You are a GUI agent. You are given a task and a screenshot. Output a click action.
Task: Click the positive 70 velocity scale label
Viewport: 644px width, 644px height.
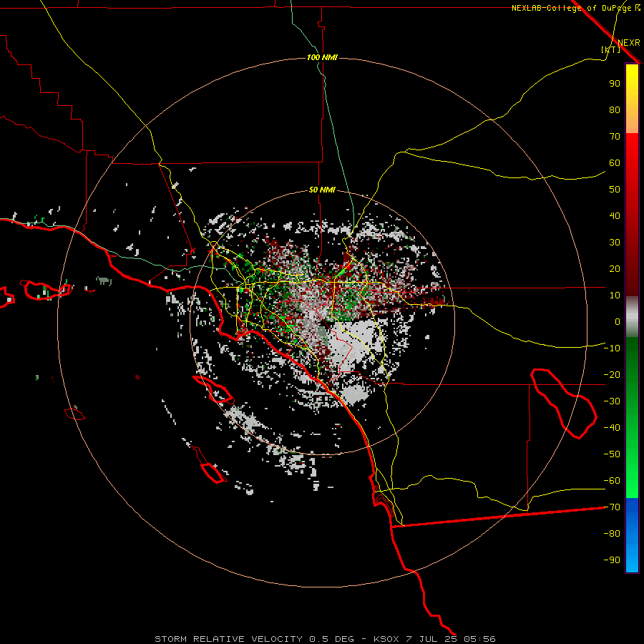click(615, 137)
